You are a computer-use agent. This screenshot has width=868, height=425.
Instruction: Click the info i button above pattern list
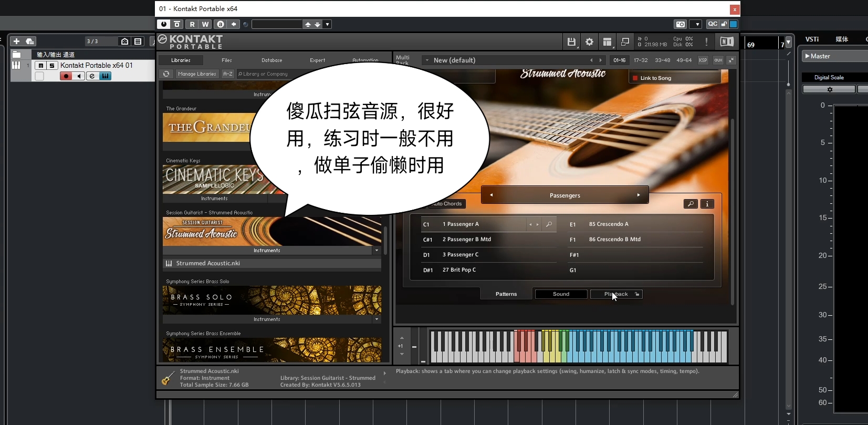(707, 204)
